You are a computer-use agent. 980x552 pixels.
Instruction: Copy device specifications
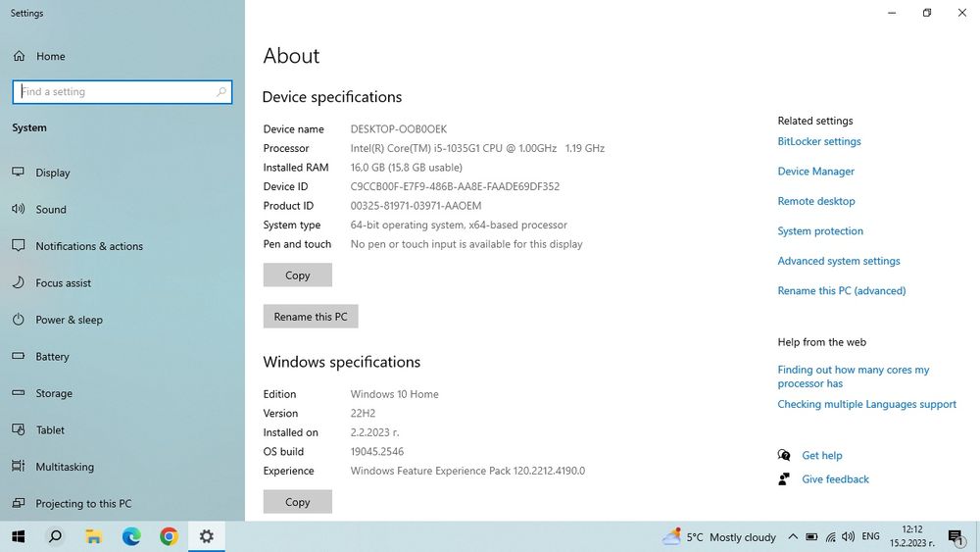pyautogui.click(x=298, y=276)
